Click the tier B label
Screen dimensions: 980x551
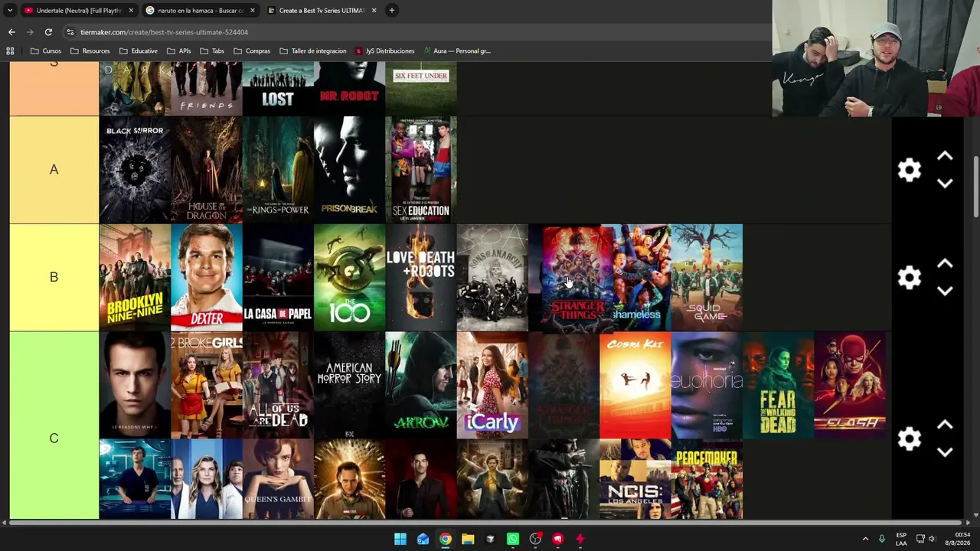(54, 277)
